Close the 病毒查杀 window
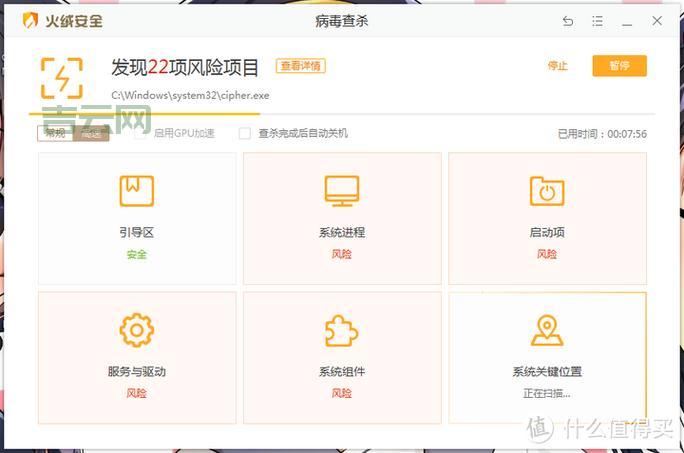684x453 pixels. tap(657, 21)
